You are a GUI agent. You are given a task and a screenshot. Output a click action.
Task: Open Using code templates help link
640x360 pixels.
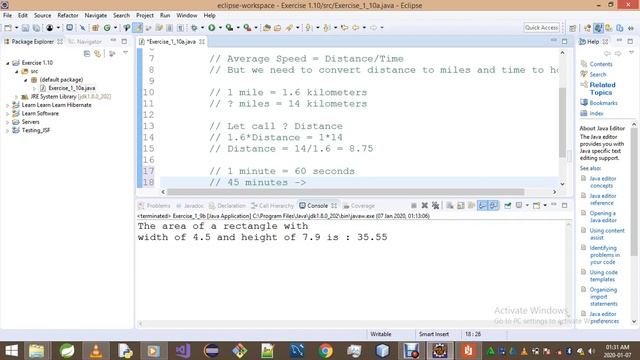pos(603,276)
